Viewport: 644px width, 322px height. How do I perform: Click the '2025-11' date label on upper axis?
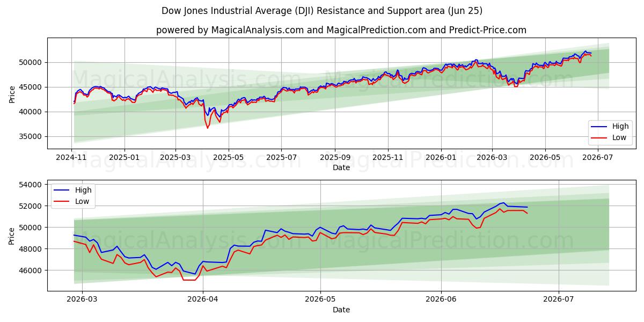(x=387, y=158)
